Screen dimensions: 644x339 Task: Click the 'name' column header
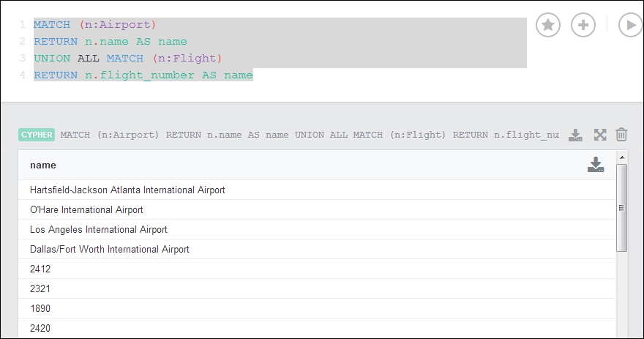(x=43, y=165)
